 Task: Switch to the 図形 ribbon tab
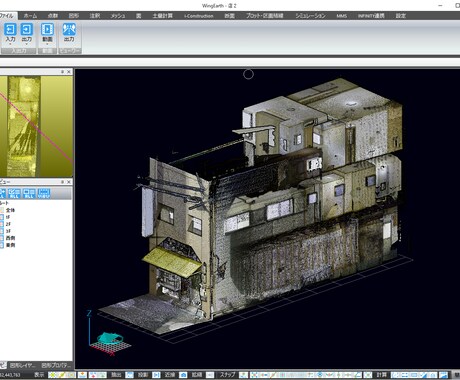coord(74,16)
